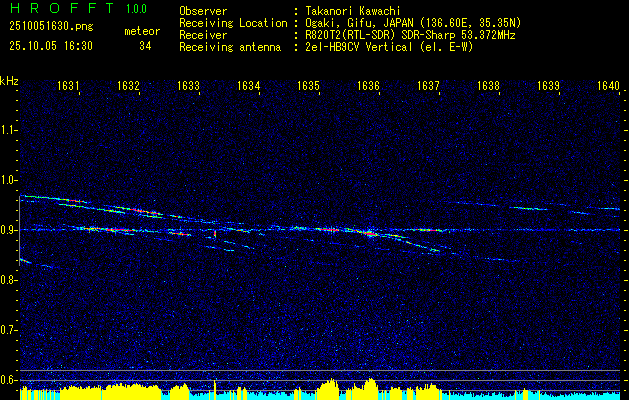Click the 1.0 kHz frequency label
The image size is (629, 400).
click(8, 180)
